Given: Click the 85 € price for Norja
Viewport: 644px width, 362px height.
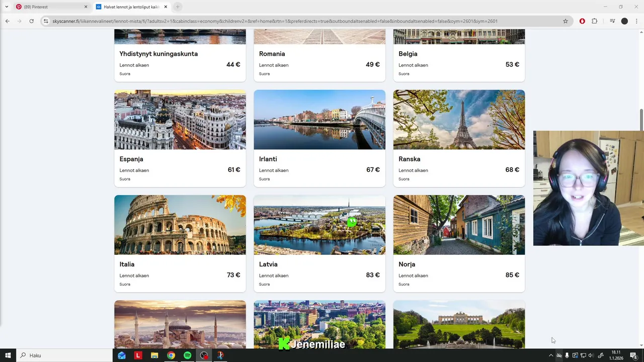Looking at the screenshot, I should (512, 275).
